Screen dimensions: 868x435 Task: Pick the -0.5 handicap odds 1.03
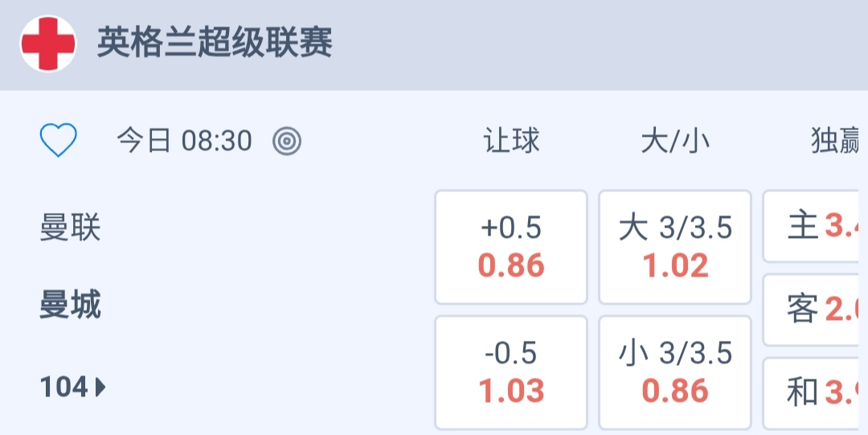[511, 372]
